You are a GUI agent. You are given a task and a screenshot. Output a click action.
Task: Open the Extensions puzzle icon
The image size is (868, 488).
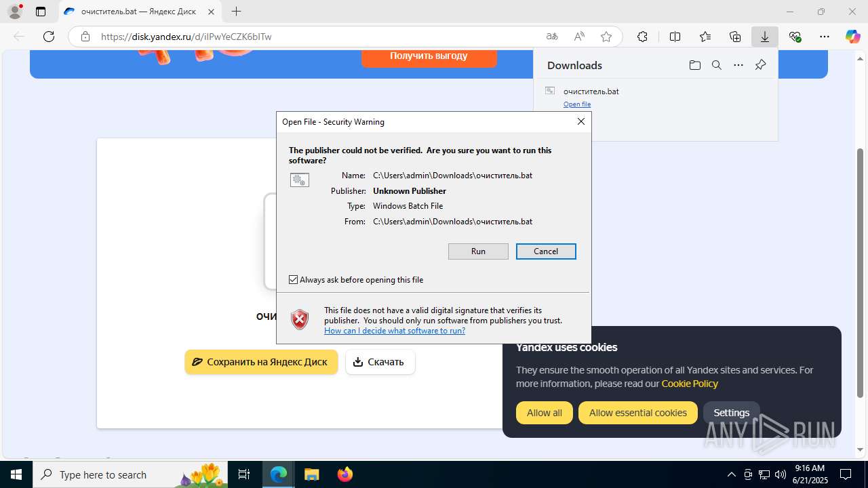[642, 37]
